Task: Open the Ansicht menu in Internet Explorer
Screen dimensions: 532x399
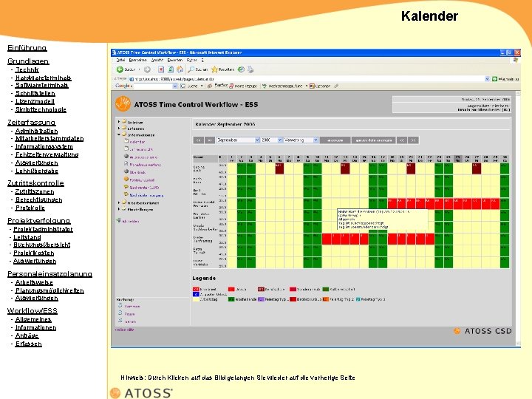Action: [157, 60]
